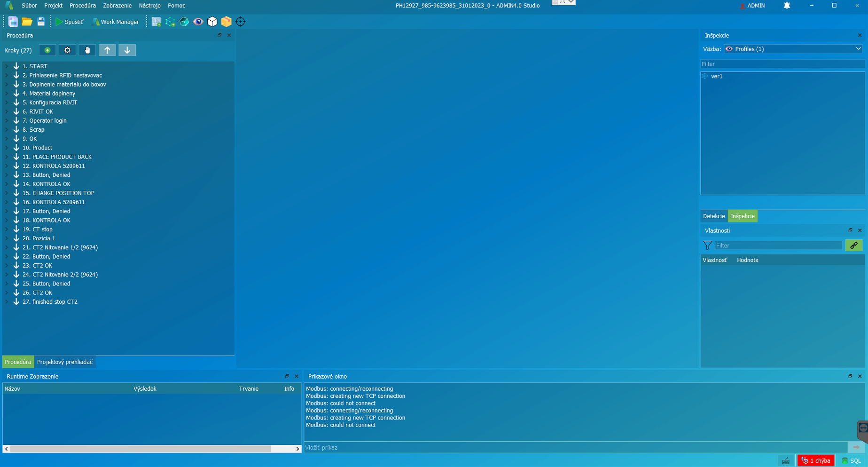
Task: Open the Zobrazenie menu
Action: click(117, 6)
